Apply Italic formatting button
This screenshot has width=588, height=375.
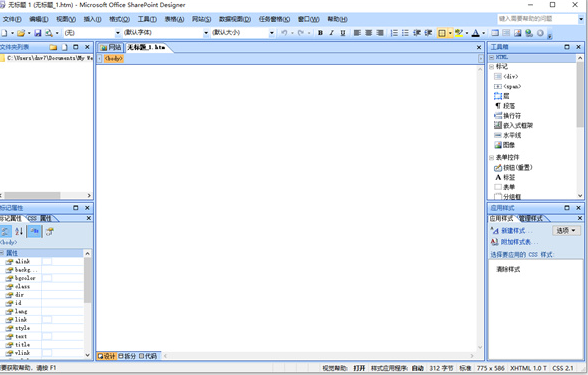(332, 33)
